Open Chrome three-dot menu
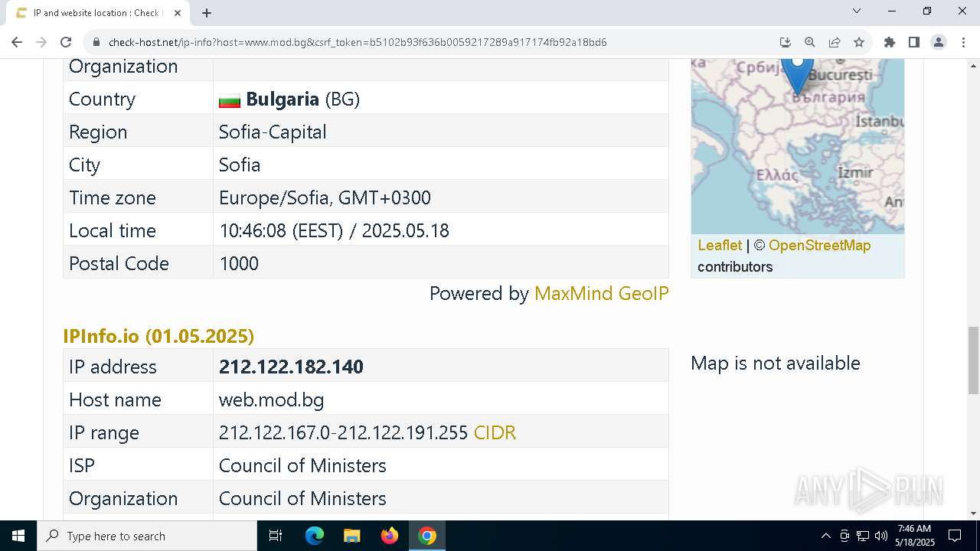 962,42
